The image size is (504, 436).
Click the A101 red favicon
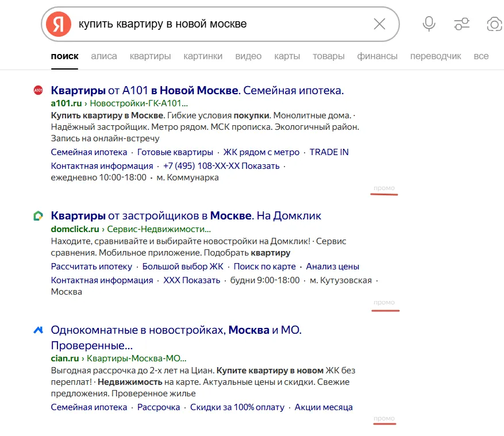click(x=39, y=90)
